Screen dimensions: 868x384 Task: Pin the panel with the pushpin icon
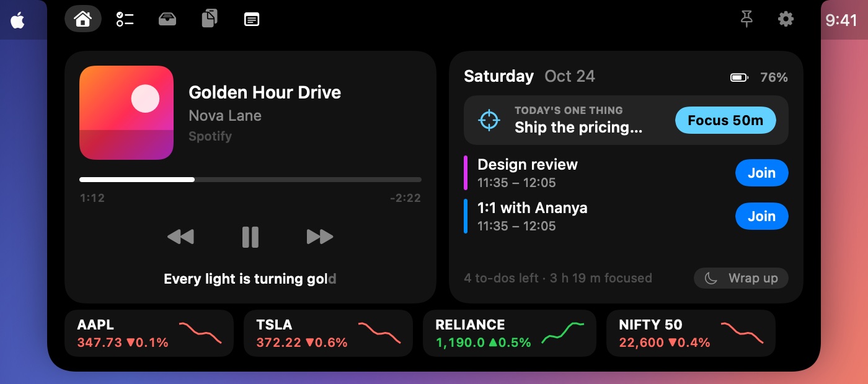747,19
